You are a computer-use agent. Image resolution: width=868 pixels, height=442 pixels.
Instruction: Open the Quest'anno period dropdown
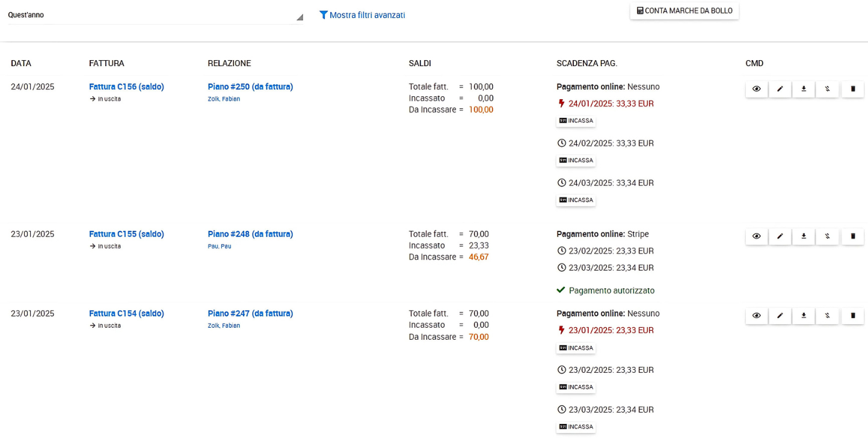point(155,15)
